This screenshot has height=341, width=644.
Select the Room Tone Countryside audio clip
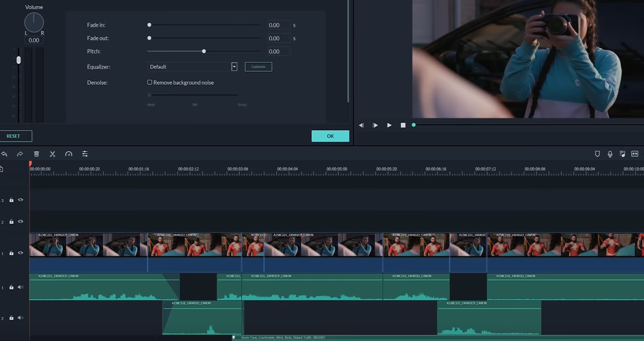438,338
